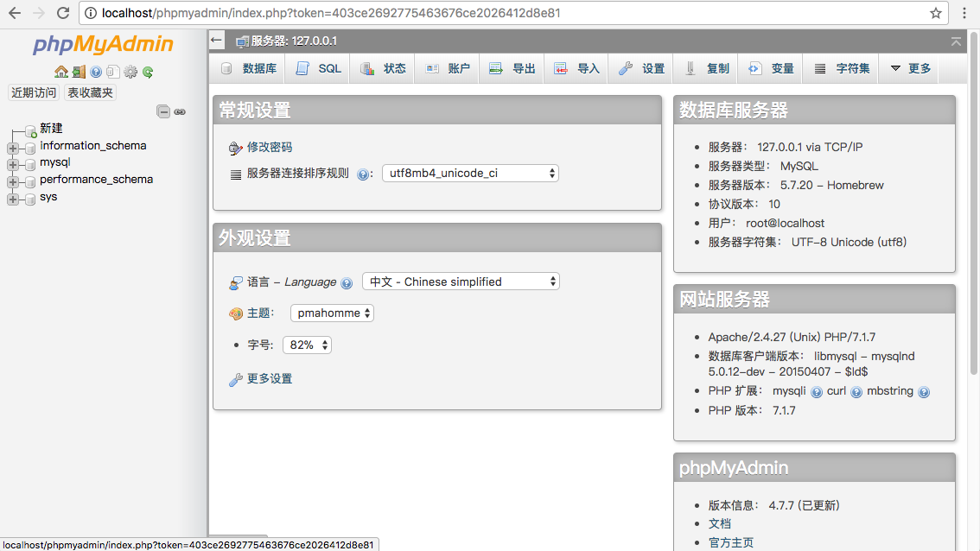Expand the mysql database tree node
Image resolution: width=980 pixels, height=551 pixels.
click(x=12, y=165)
